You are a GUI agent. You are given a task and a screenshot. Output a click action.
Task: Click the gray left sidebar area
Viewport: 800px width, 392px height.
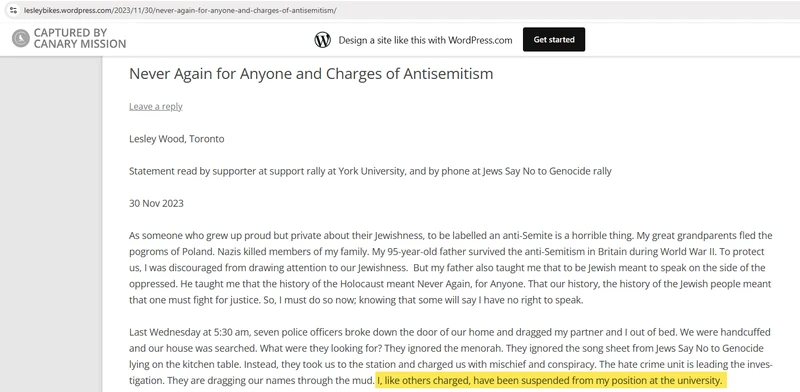click(51, 224)
